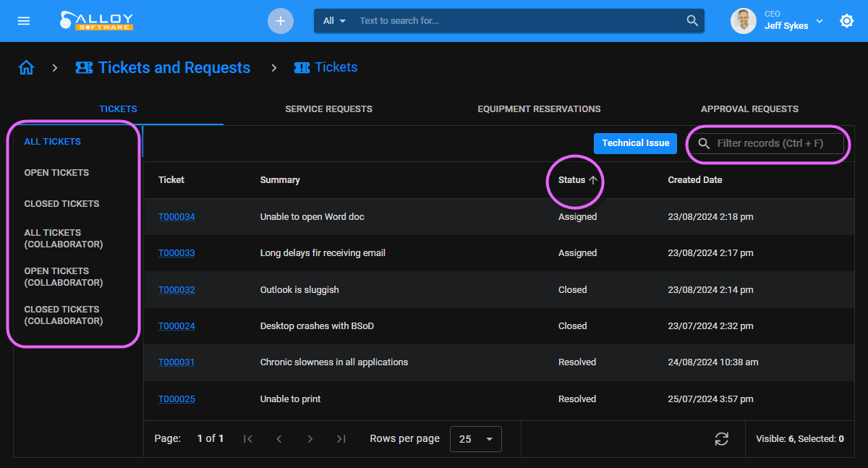
Task: Click the 'Visible: 6, Selected: 0' counter
Action: point(800,439)
